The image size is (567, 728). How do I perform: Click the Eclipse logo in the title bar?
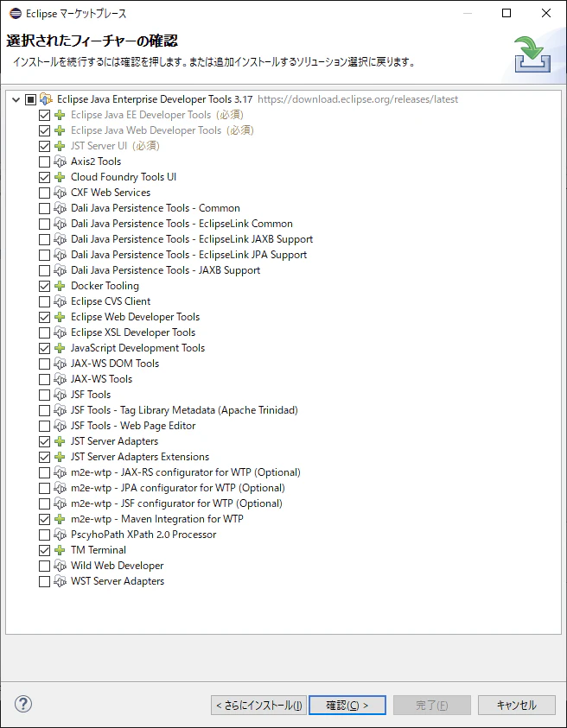click(16, 13)
